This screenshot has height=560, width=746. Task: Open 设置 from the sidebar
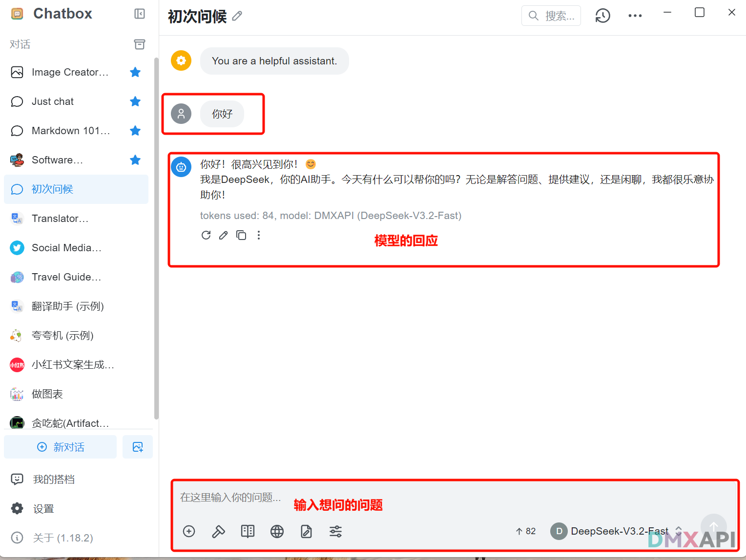[x=43, y=508]
